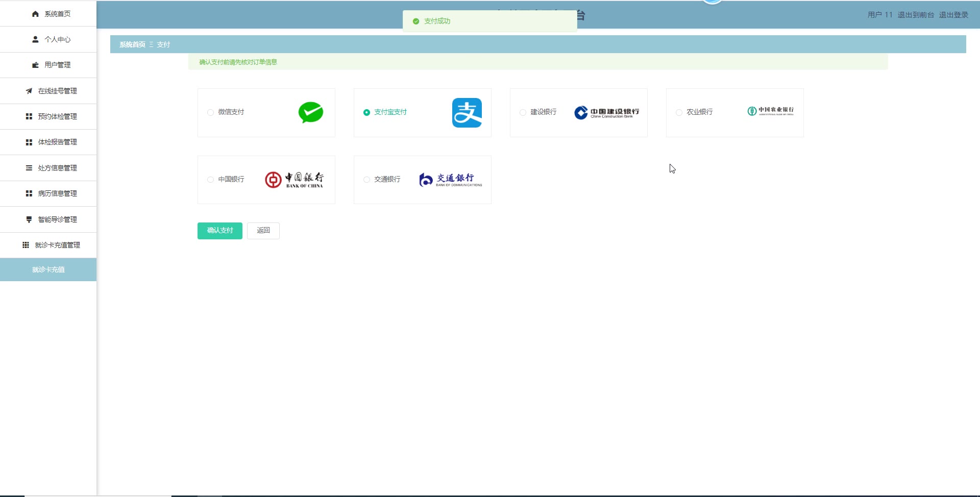Open 处方信息管理 menu item
Image resolution: width=980 pixels, height=497 pixels.
click(x=48, y=168)
